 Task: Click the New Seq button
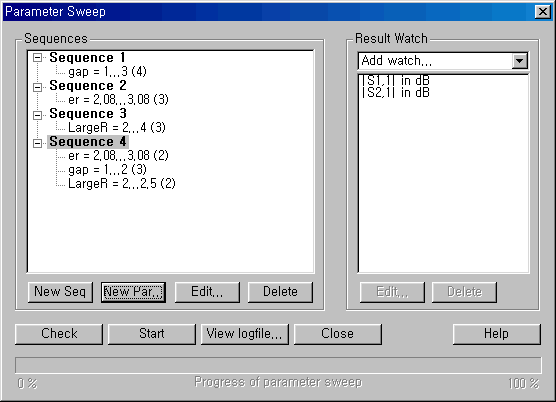[60, 292]
